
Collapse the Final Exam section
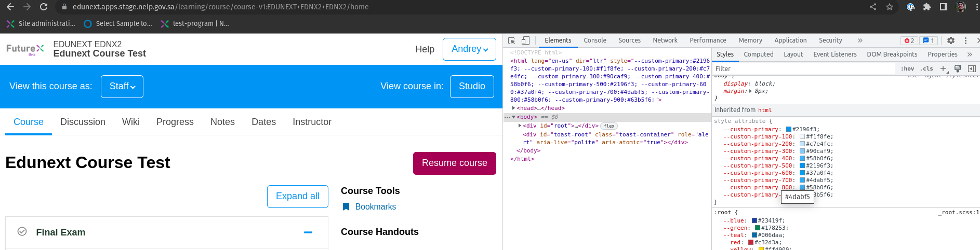point(308,232)
